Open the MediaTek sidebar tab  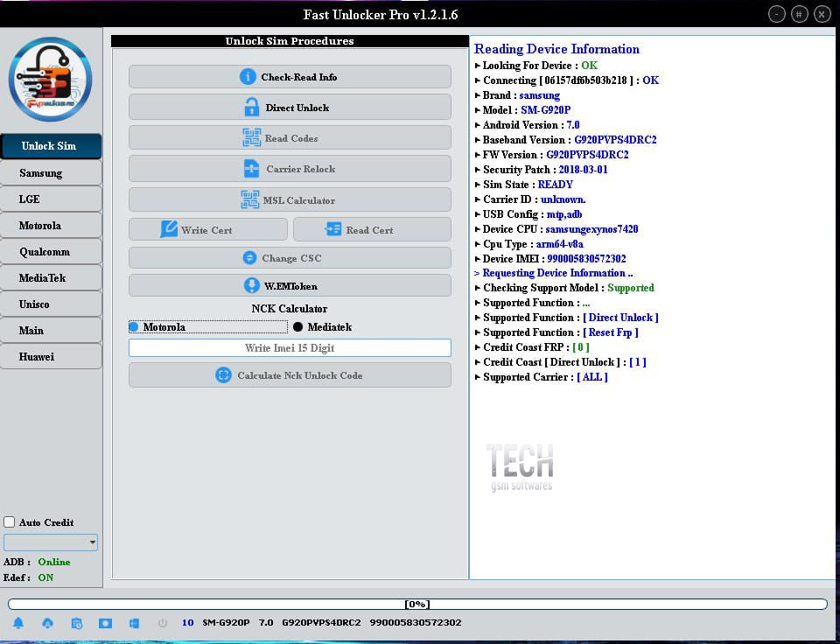51,277
